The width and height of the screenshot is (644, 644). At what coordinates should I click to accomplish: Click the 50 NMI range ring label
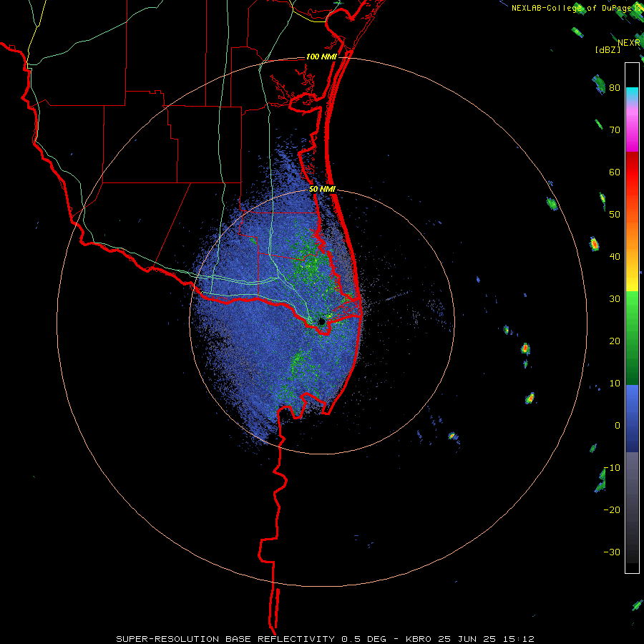tap(322, 190)
